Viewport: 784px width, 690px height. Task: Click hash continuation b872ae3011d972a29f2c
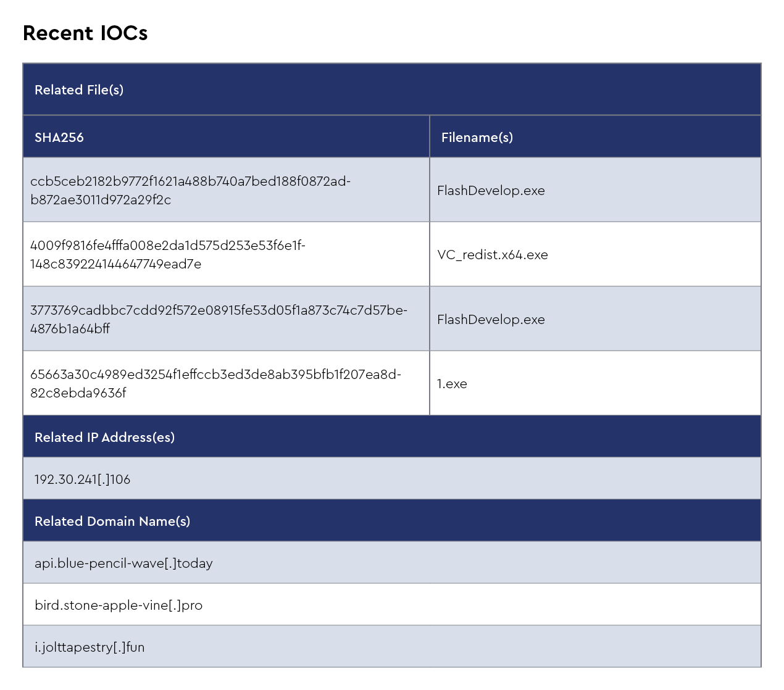101,200
